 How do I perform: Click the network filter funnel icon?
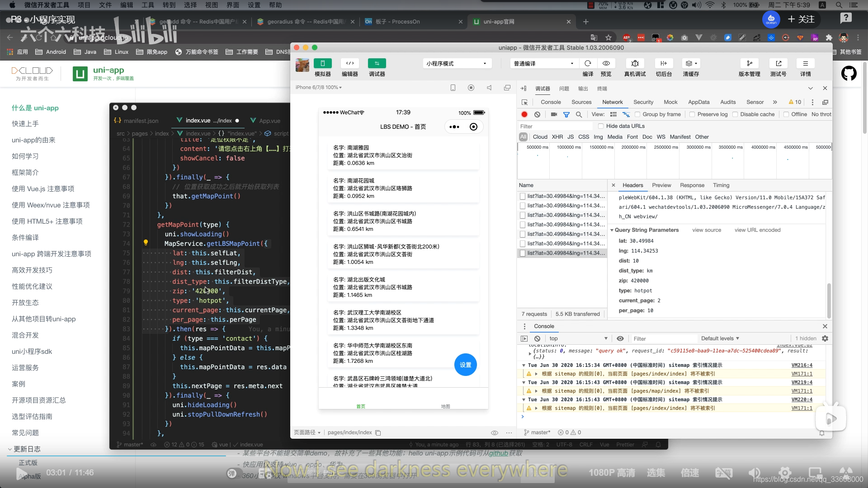pos(566,114)
